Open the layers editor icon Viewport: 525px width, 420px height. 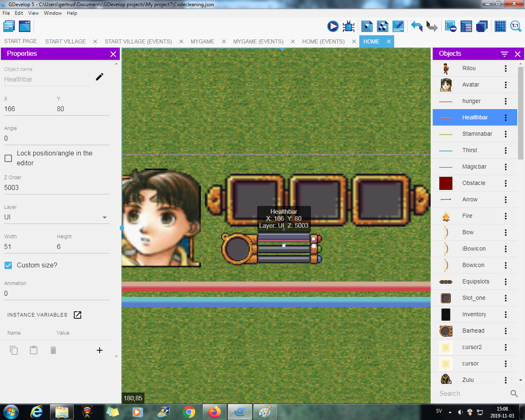[482, 27]
